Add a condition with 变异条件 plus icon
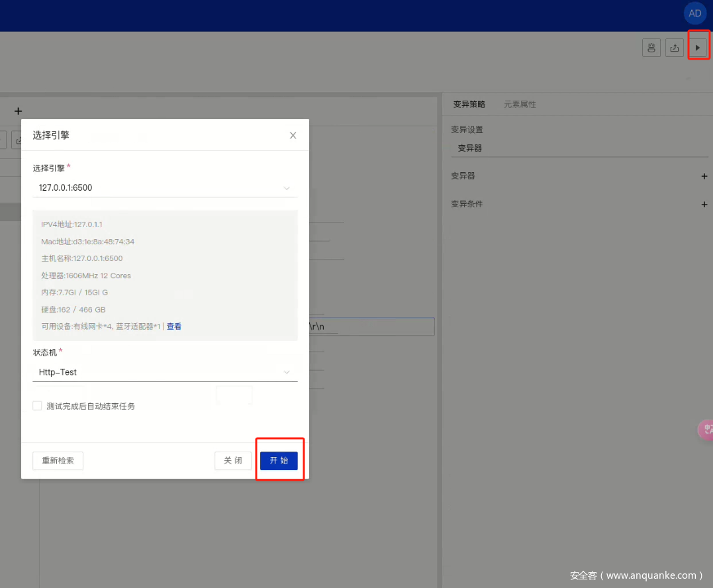This screenshot has height=588, width=713. pos(704,205)
